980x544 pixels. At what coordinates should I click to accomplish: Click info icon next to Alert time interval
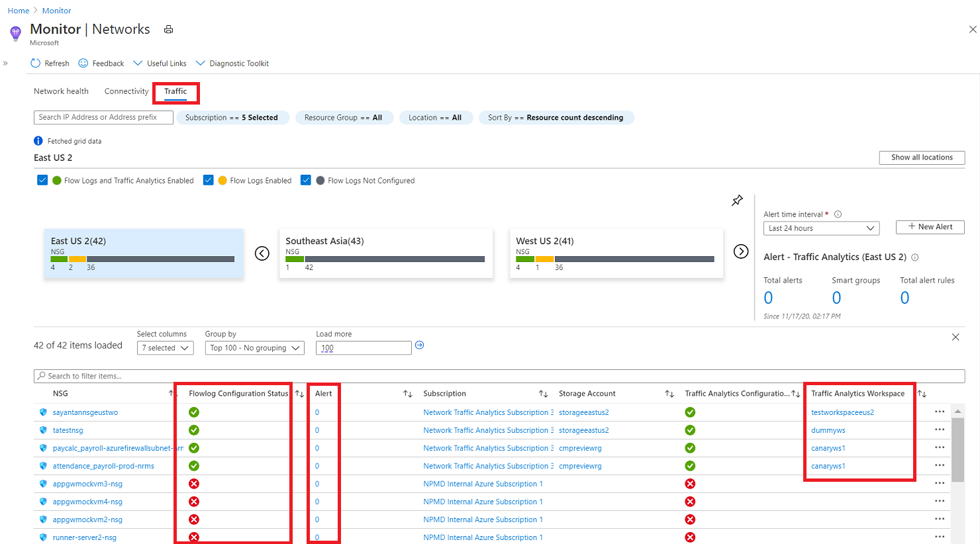pos(838,214)
